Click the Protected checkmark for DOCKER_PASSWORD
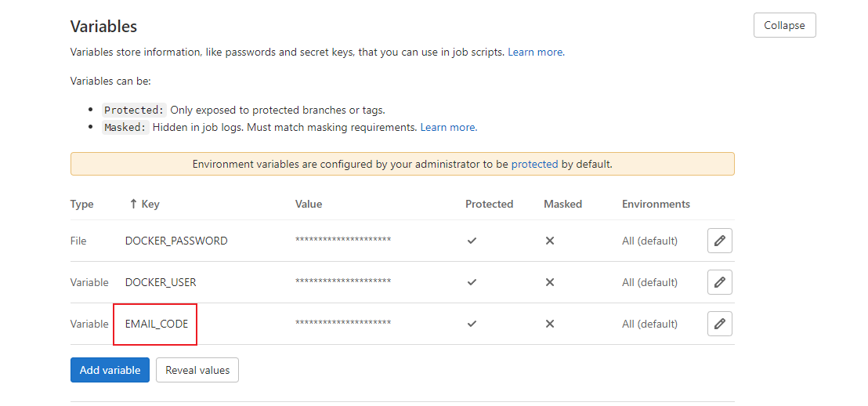 472,241
